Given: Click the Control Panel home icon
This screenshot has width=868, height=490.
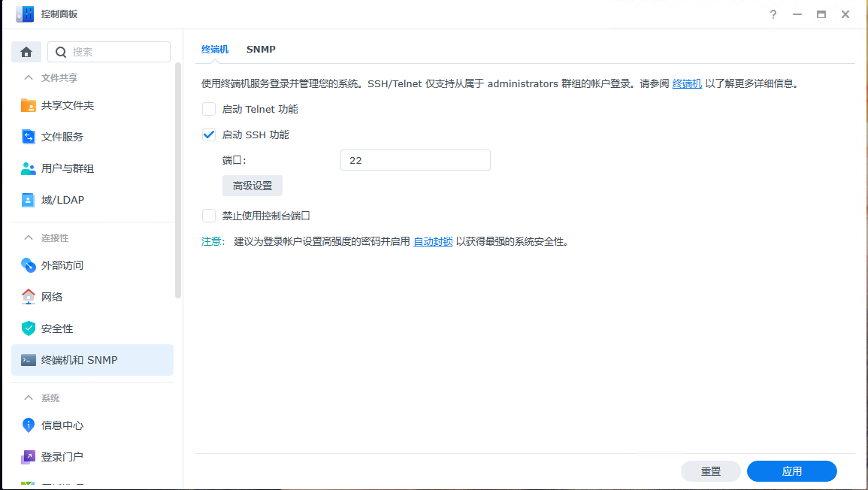Looking at the screenshot, I should click(26, 52).
